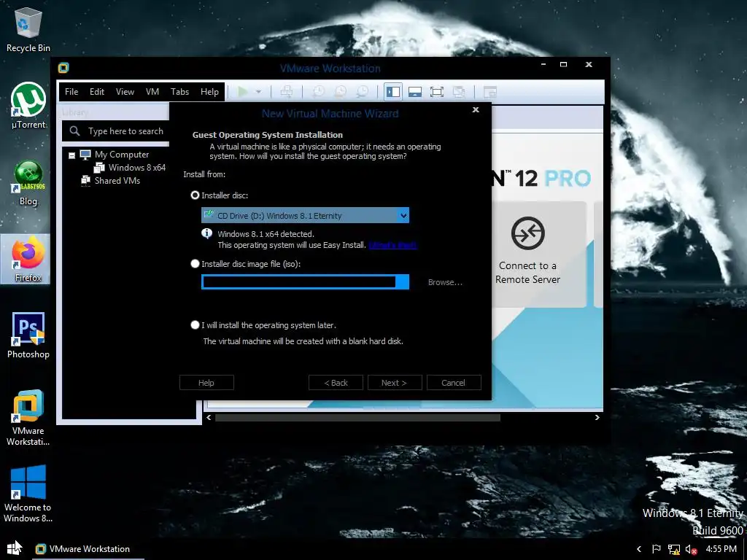
Task: Click the Take Snapshot clock icon
Action: (x=318, y=91)
